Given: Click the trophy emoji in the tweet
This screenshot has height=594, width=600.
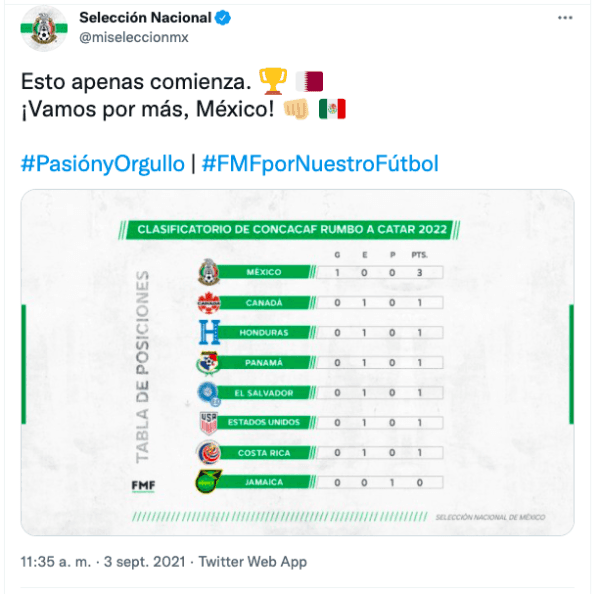Looking at the screenshot, I should pyautogui.click(x=273, y=81).
